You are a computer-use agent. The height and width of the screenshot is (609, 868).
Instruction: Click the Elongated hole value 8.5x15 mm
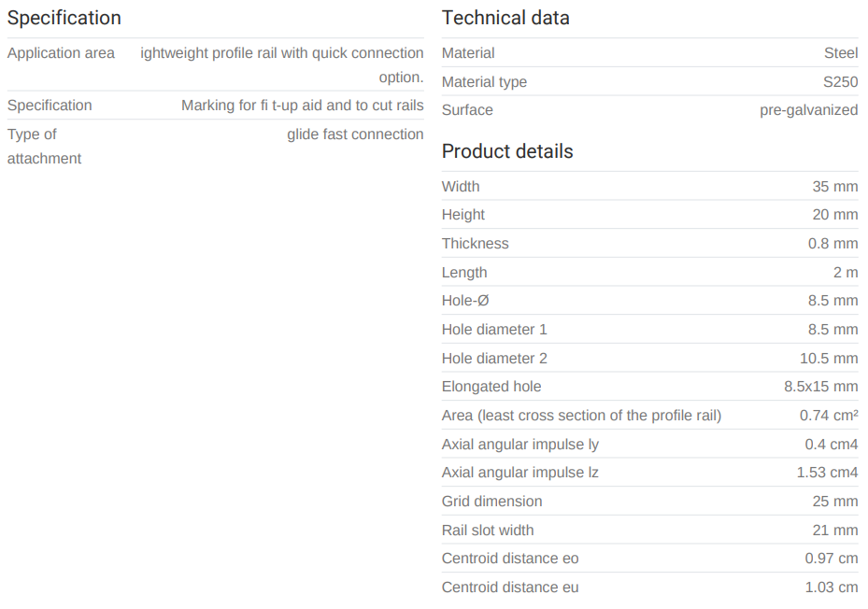tap(820, 387)
